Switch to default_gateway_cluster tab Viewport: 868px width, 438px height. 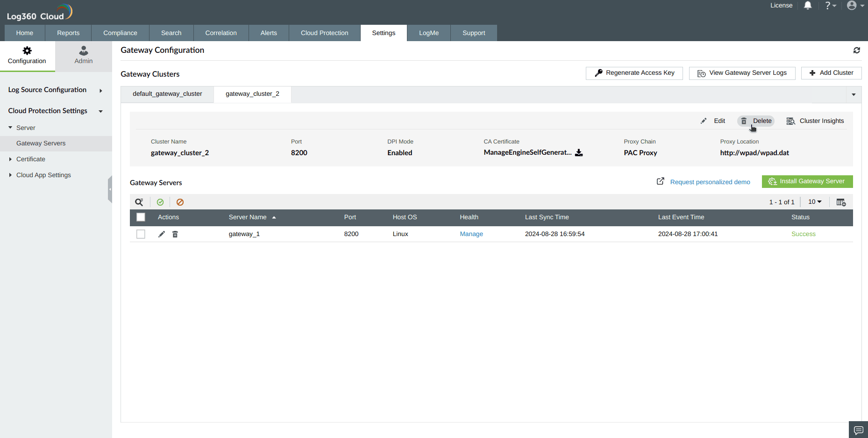coord(167,94)
